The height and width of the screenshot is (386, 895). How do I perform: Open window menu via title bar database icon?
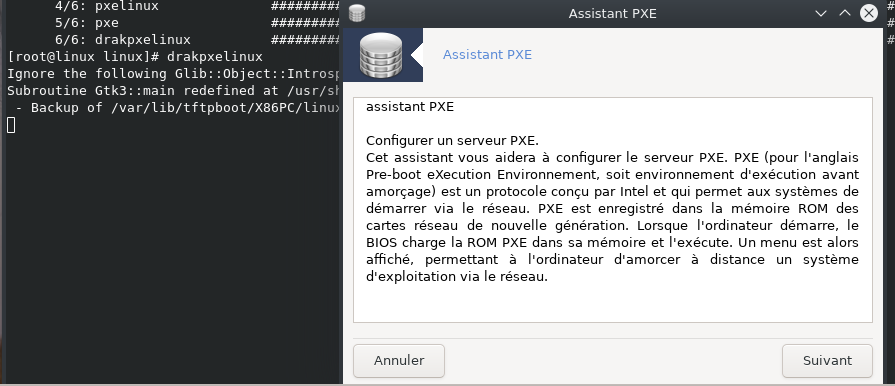point(357,13)
